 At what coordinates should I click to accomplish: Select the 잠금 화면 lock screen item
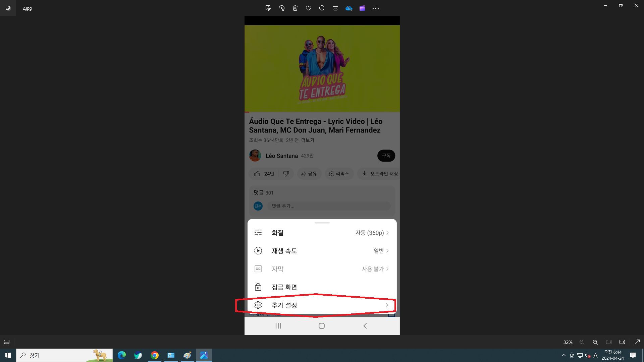click(322, 287)
